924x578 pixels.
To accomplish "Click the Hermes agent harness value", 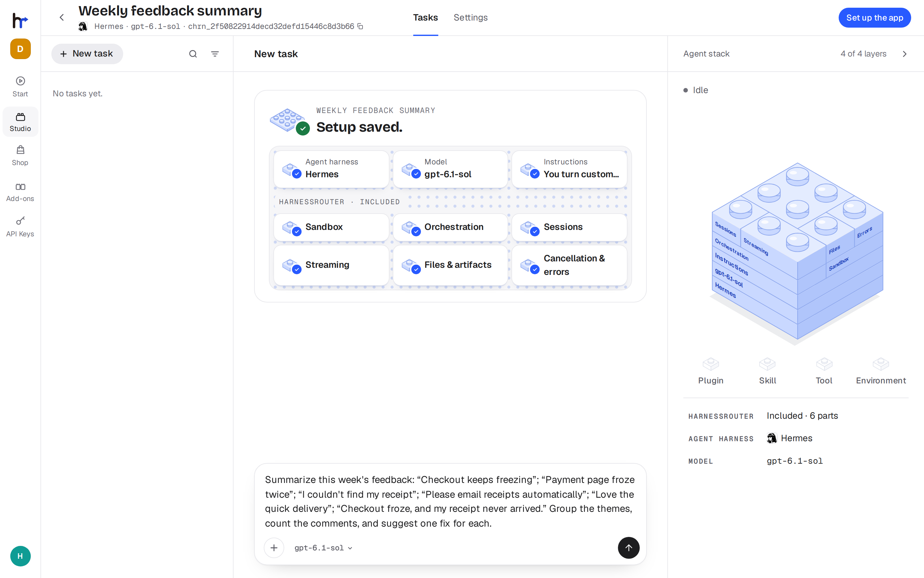I will 789,438.
